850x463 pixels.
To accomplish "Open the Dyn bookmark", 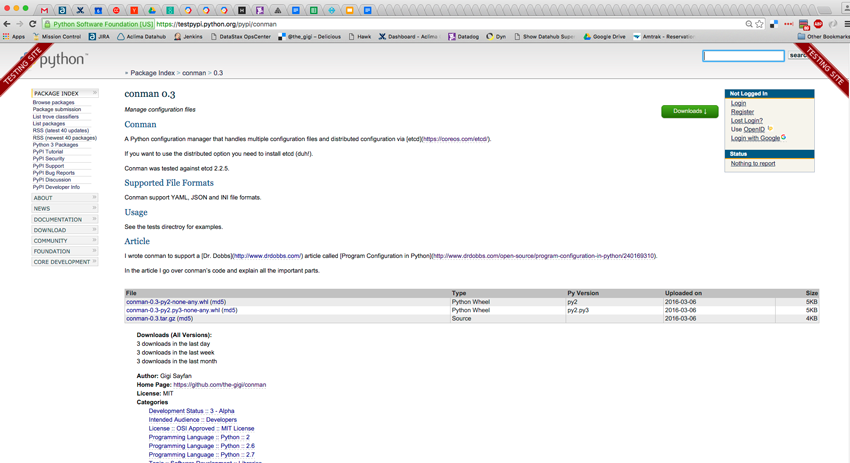I will (x=496, y=36).
